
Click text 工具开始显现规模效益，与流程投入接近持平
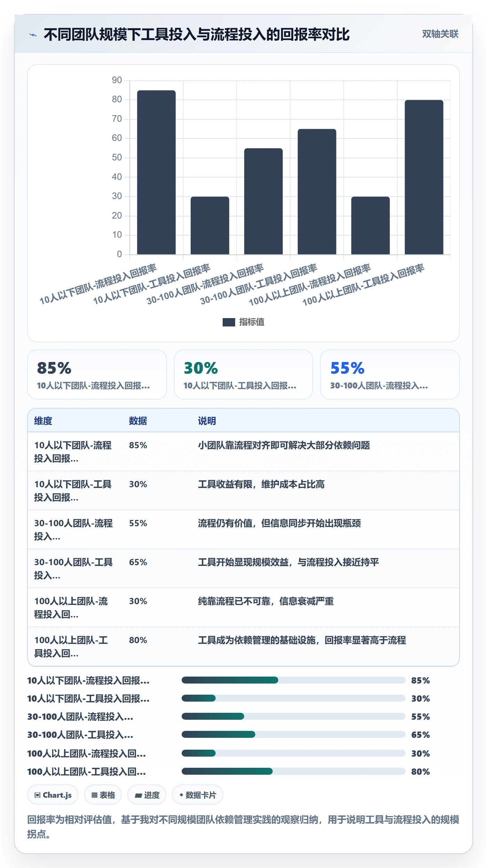coord(288,562)
